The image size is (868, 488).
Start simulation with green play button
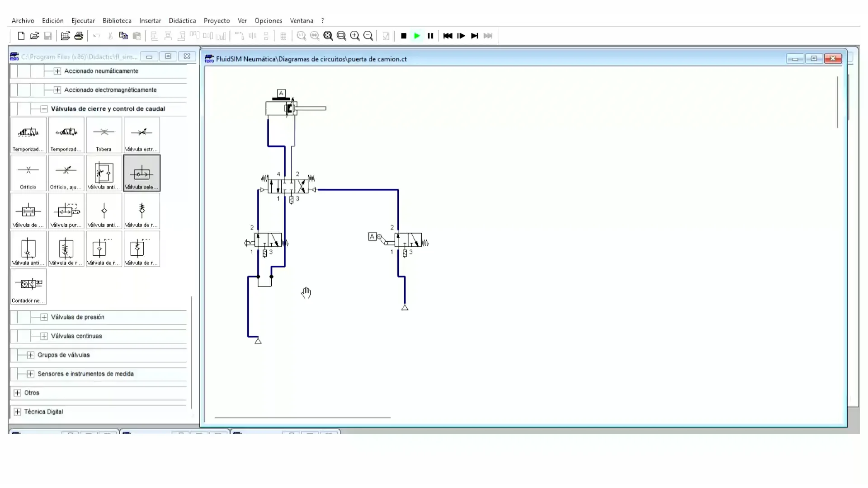(417, 36)
